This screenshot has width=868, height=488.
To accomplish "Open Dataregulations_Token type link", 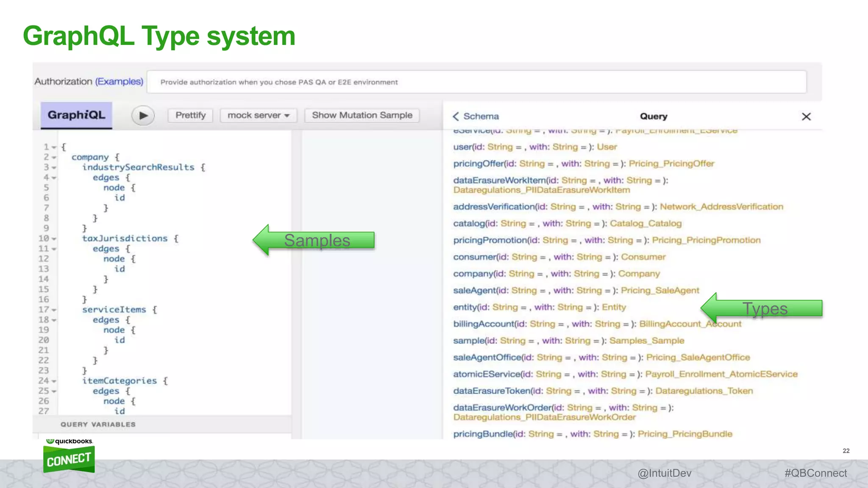I will (704, 391).
